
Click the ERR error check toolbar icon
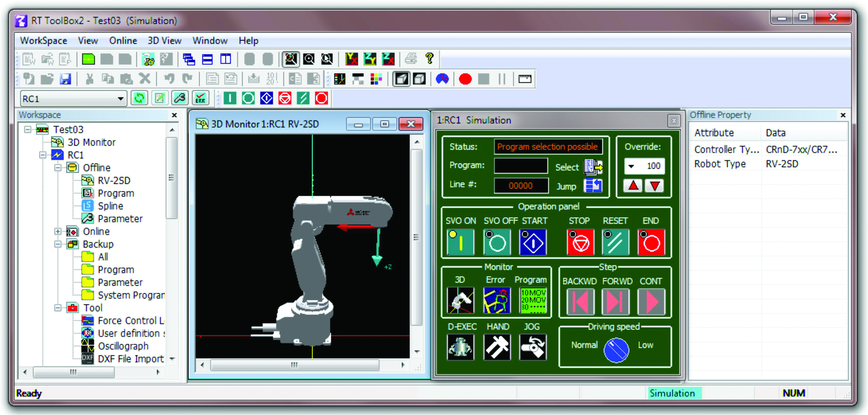pyautogui.click(x=200, y=98)
